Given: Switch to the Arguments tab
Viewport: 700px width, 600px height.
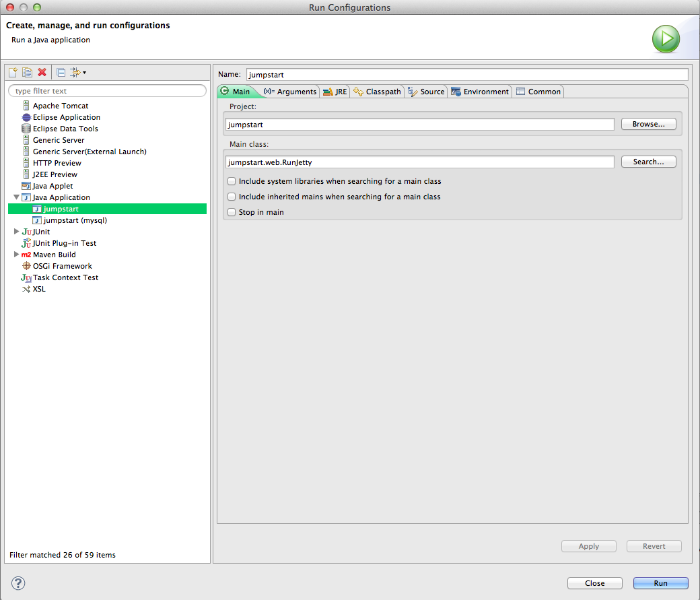Looking at the screenshot, I should coord(290,92).
